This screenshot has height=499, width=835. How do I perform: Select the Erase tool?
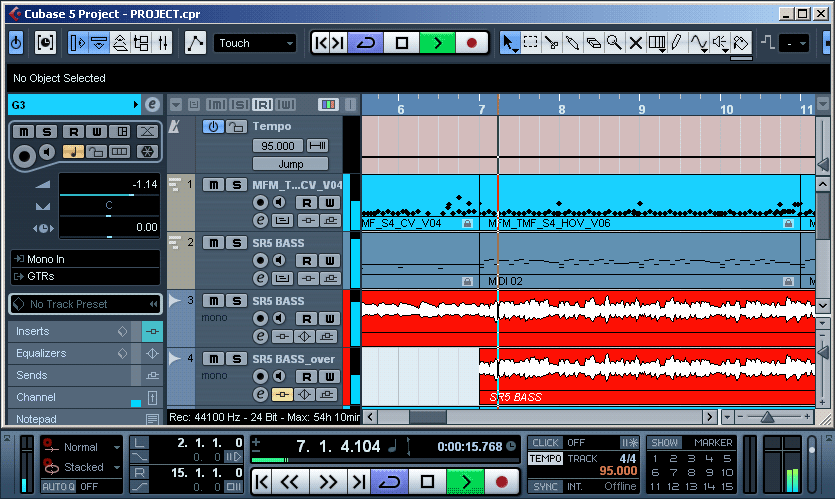[x=593, y=43]
